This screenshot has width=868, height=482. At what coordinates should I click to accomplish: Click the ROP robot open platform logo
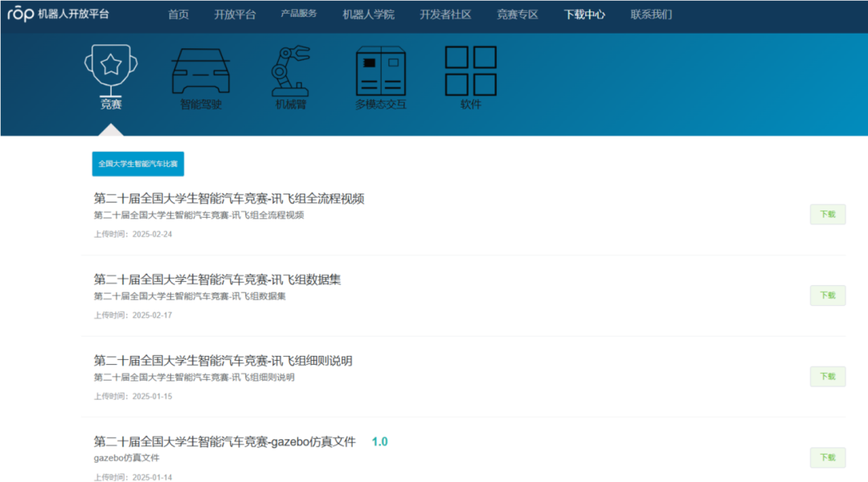58,14
